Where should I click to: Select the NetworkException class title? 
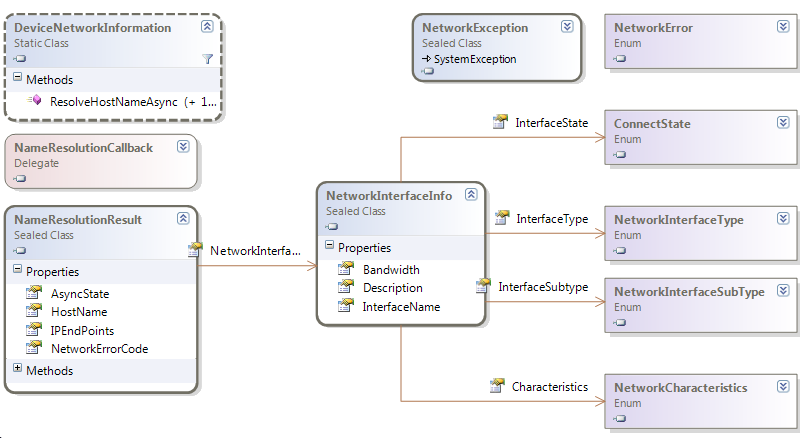pos(475,28)
